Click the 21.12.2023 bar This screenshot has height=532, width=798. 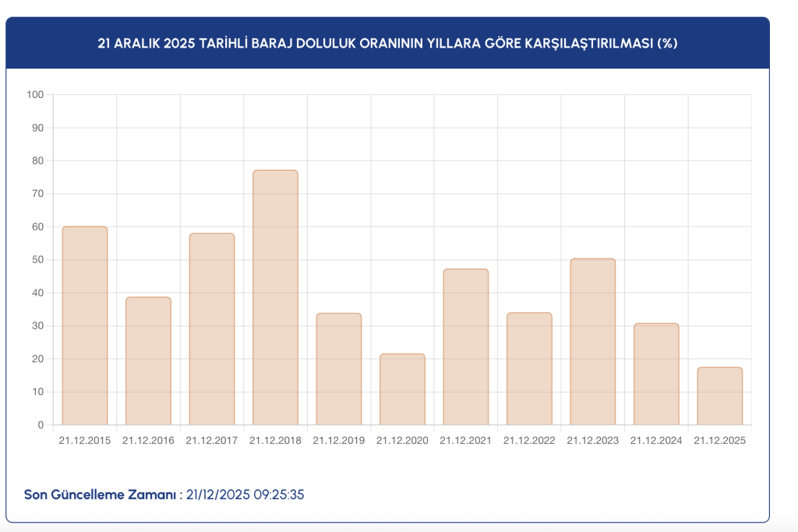pyautogui.click(x=593, y=342)
